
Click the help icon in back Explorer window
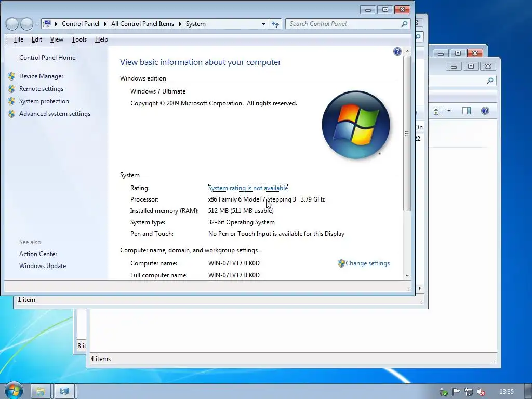pyautogui.click(x=485, y=111)
